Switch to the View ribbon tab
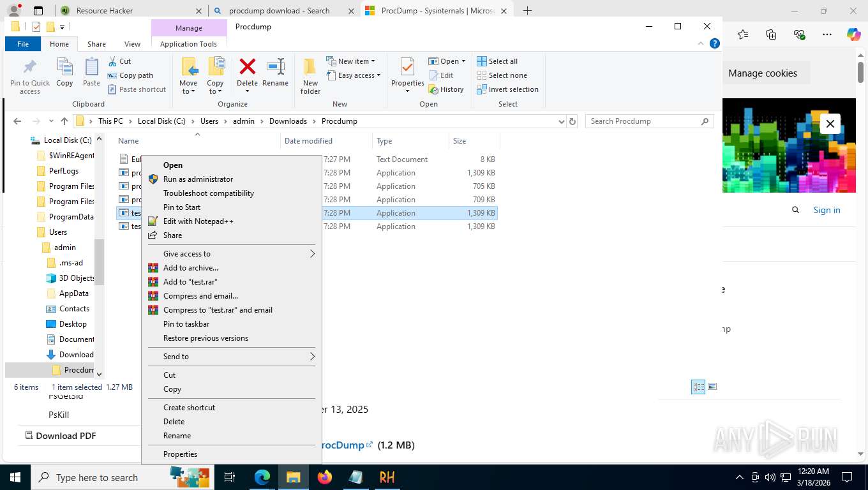The width and height of the screenshot is (868, 490). coord(132,44)
